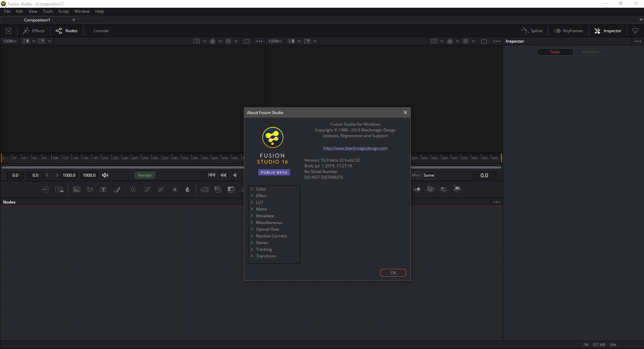644x349 pixels.
Task: Expand the Tracking category
Action: point(252,249)
